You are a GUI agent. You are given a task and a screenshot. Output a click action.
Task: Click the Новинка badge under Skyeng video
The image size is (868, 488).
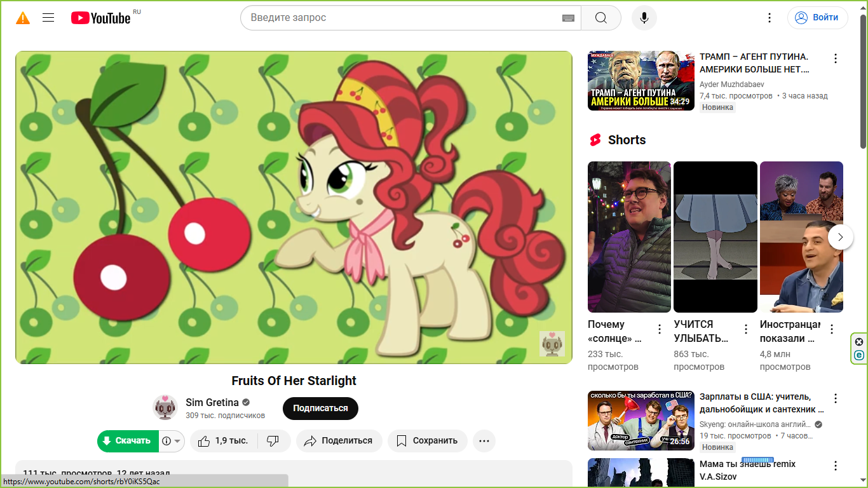pyautogui.click(x=717, y=447)
